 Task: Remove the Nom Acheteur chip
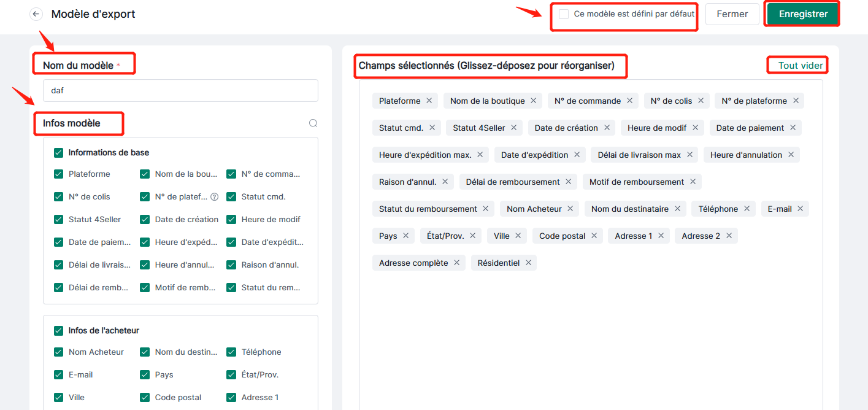click(570, 209)
